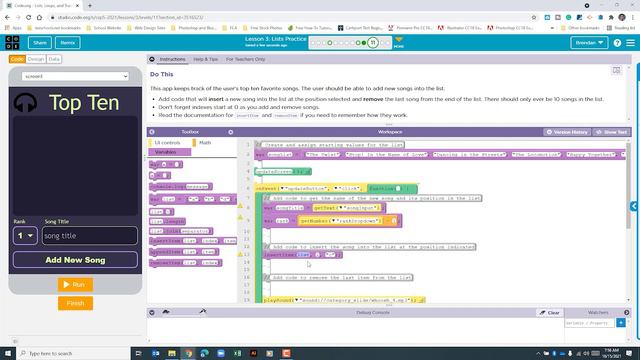Open the Help & Tips tab
Image resolution: width=640 pixels, height=360 pixels.
206,59
